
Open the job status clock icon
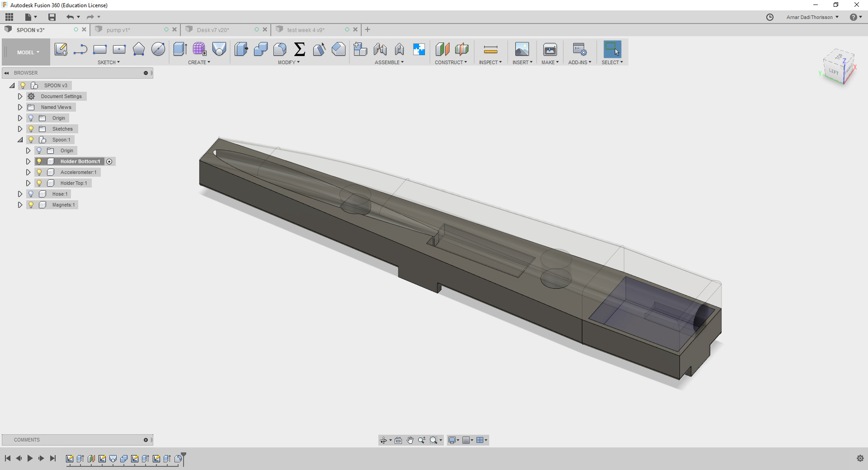770,17
